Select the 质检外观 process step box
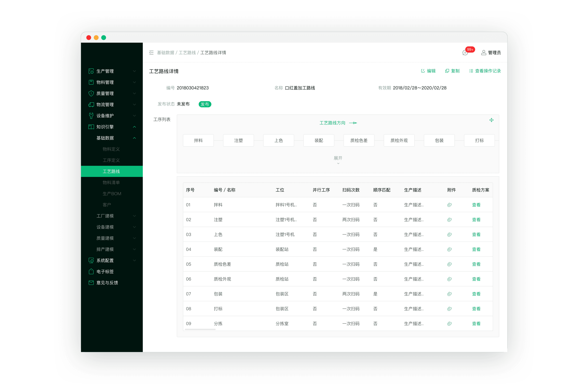This screenshot has width=588, height=384. (x=399, y=140)
